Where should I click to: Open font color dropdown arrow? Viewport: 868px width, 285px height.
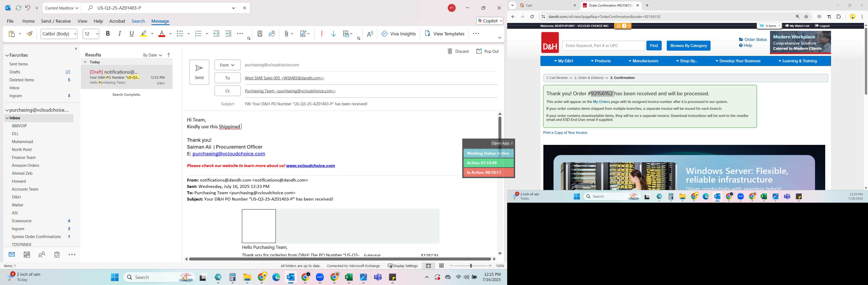(x=170, y=34)
